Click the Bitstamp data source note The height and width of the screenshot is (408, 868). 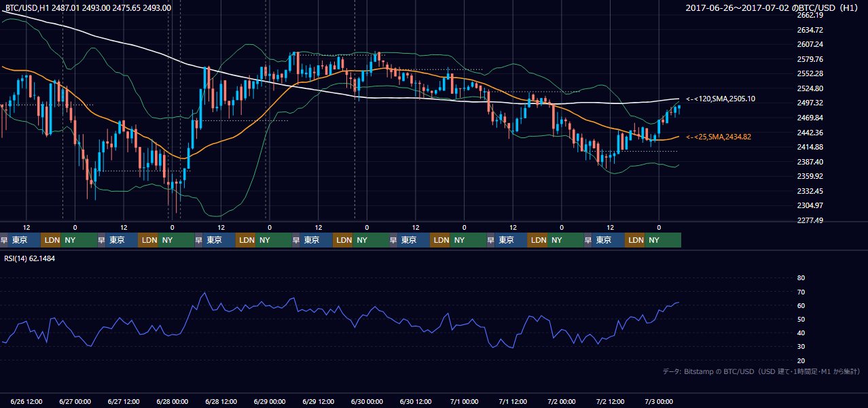[x=761, y=371]
